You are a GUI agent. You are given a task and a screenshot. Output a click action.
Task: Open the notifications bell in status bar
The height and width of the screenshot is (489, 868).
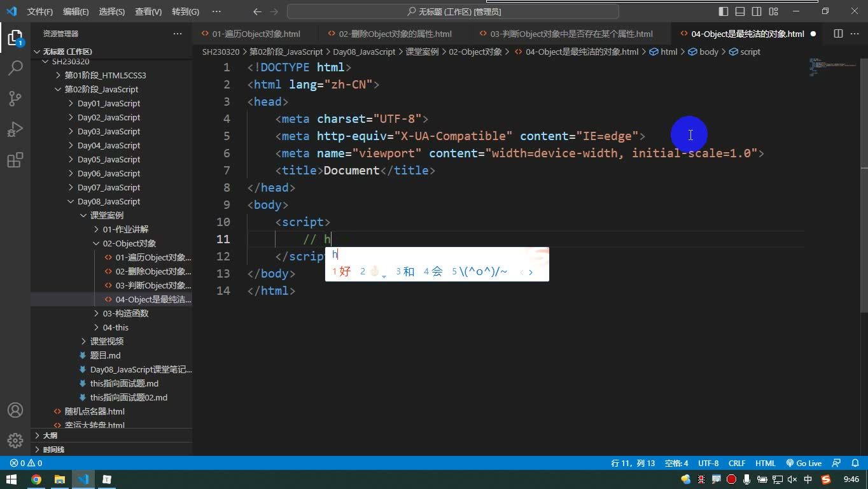tap(855, 464)
